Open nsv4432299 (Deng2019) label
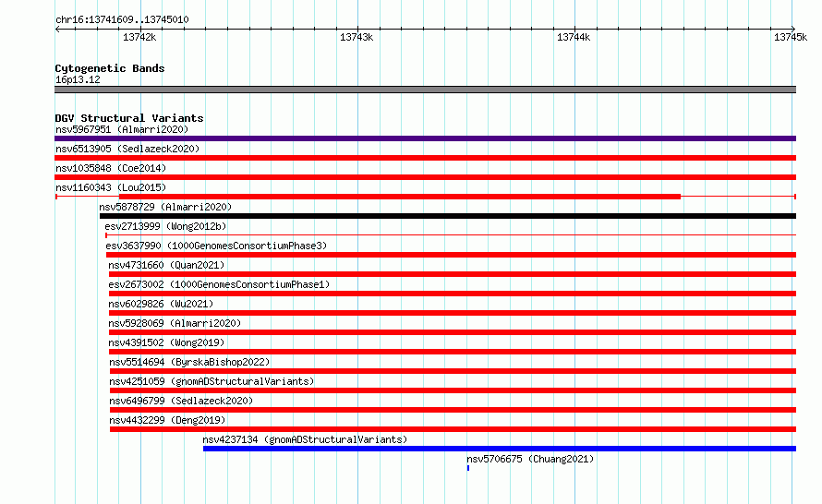Viewport: 822px width, 504px height. 167,420
